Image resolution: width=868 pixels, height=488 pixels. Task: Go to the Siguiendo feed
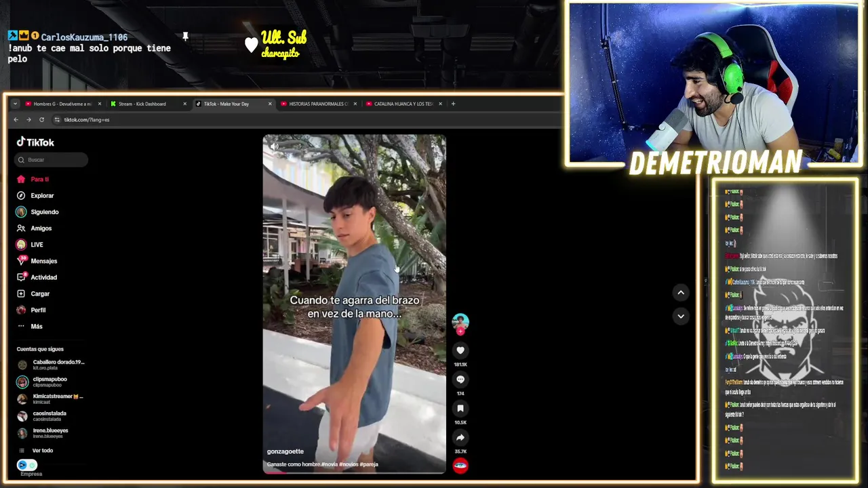pos(38,212)
